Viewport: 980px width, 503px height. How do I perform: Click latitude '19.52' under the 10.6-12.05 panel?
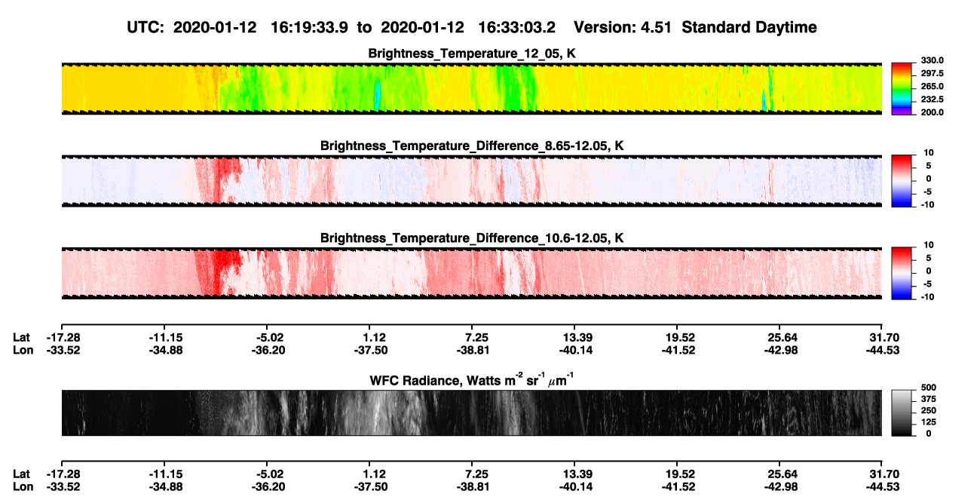(x=680, y=337)
